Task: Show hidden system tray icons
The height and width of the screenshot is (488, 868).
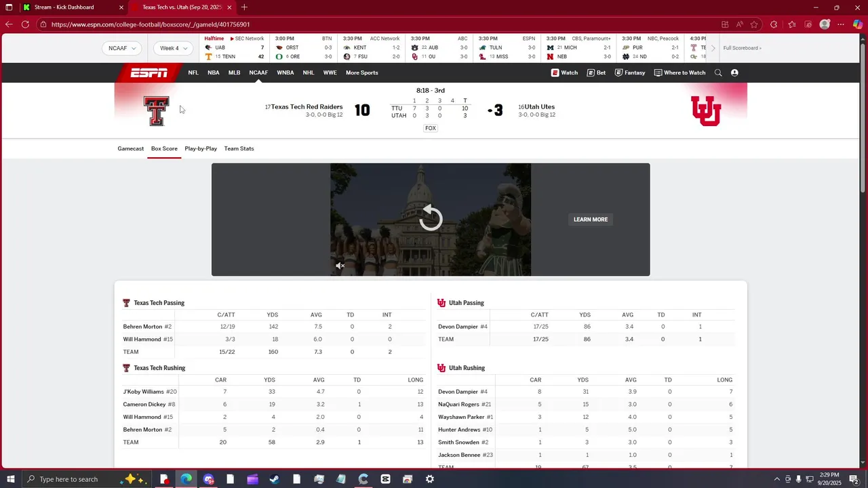Action: click(x=776, y=479)
